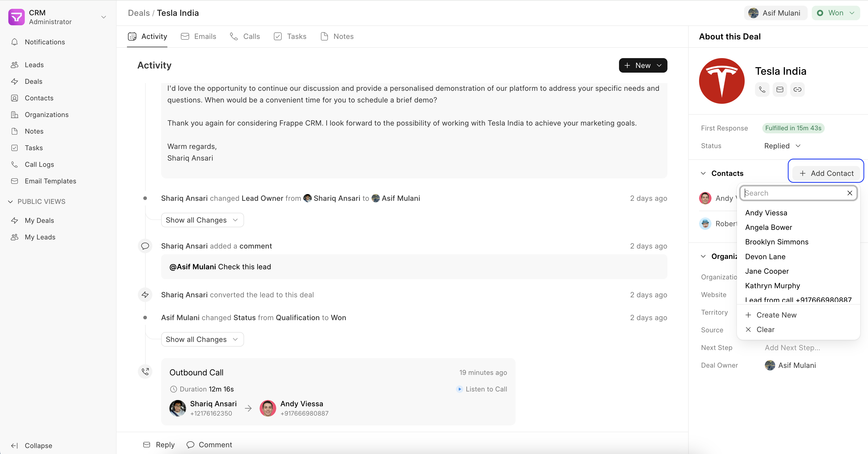This screenshot has height=454, width=868.
Task: Click the phone icon under Tesla India
Action: (x=762, y=90)
